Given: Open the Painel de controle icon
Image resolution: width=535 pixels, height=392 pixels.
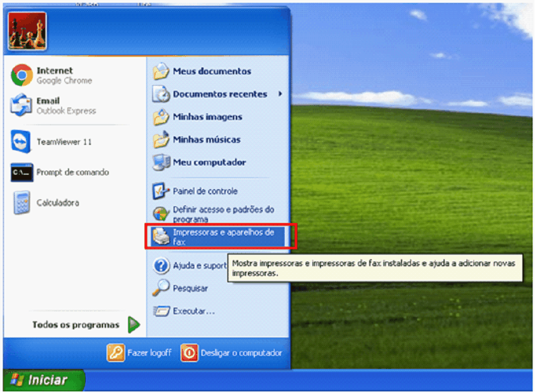Looking at the screenshot, I should click(161, 191).
